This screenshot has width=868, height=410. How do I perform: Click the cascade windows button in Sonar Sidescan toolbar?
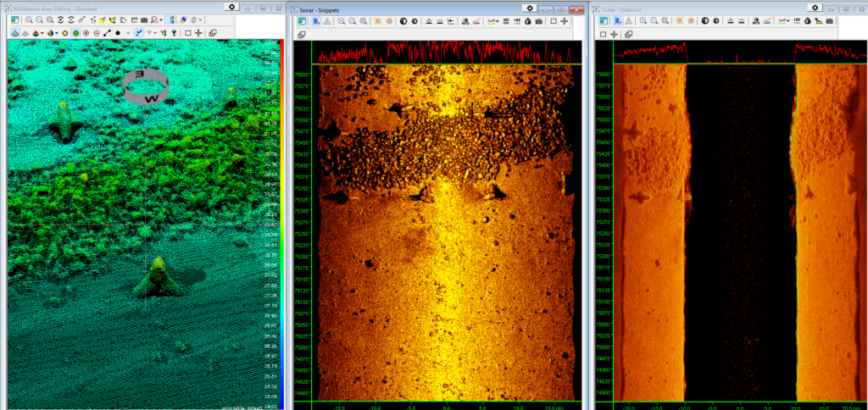(629, 34)
